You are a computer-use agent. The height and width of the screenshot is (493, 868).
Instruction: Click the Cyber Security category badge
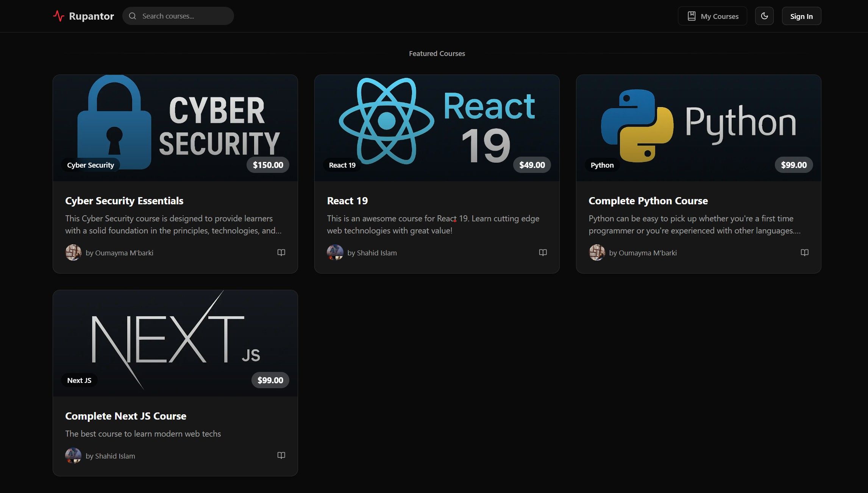(91, 165)
